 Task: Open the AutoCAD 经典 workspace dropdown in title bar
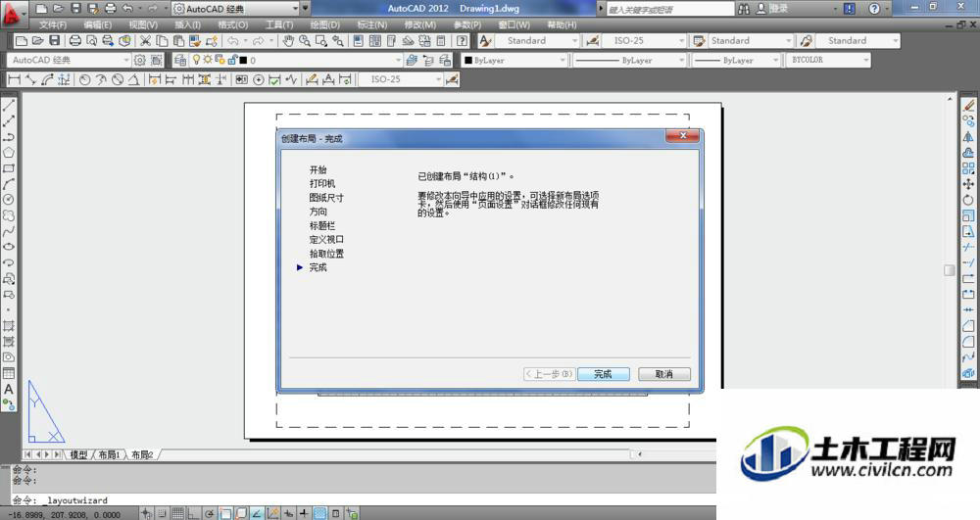pos(235,9)
